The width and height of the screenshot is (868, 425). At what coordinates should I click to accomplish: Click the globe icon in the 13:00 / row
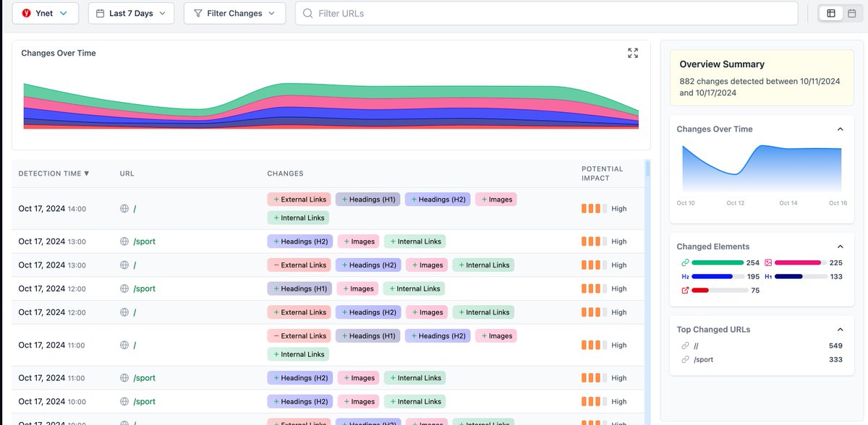(x=124, y=265)
